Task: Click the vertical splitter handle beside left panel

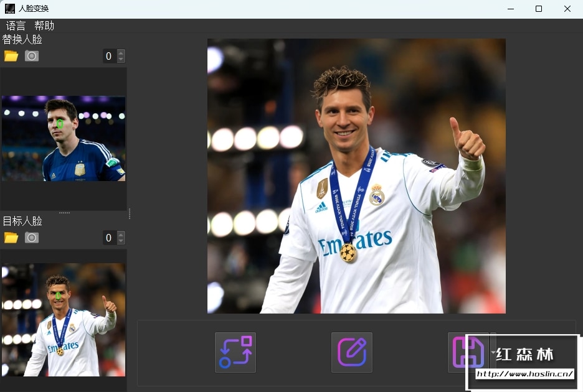Action: point(130,213)
